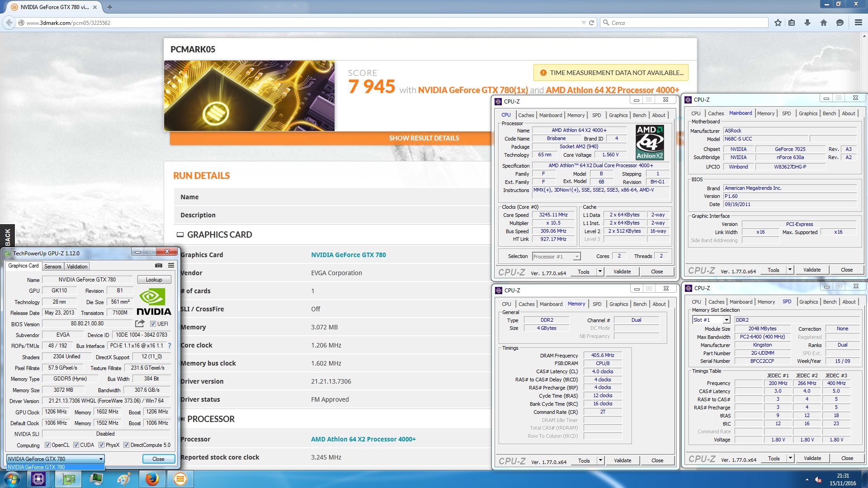The height and width of the screenshot is (488, 868).
Task: Show the bookmarks list icon in Firefox
Action: (792, 23)
